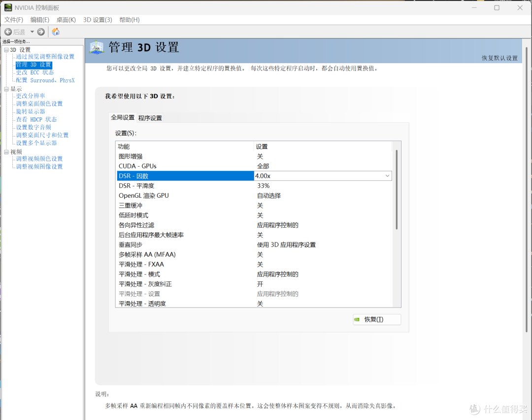The width and height of the screenshot is (532, 420).
Task: Click the Forward arrow toolbar icon
Action: [x=41, y=32]
